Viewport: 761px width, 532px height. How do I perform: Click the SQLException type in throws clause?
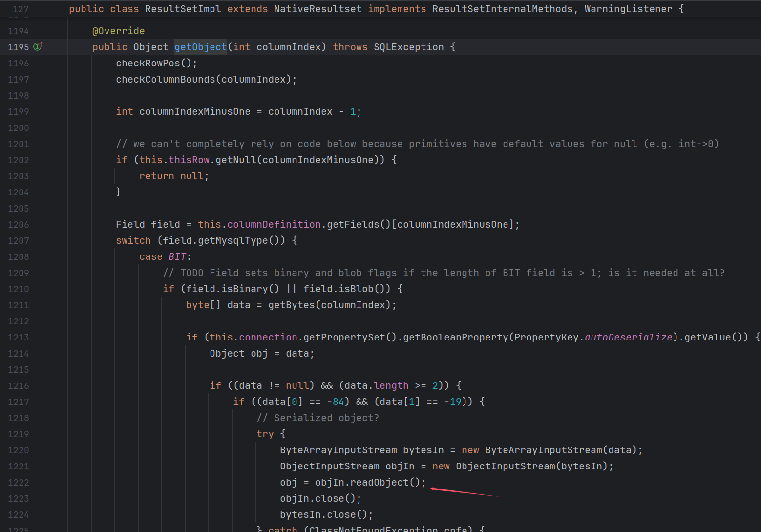pos(408,47)
